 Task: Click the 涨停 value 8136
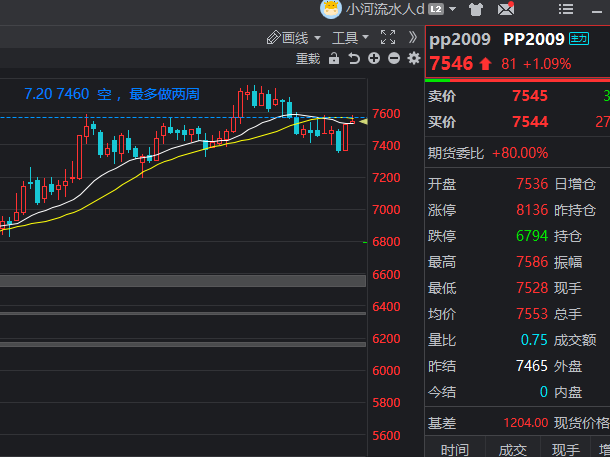(x=532, y=210)
